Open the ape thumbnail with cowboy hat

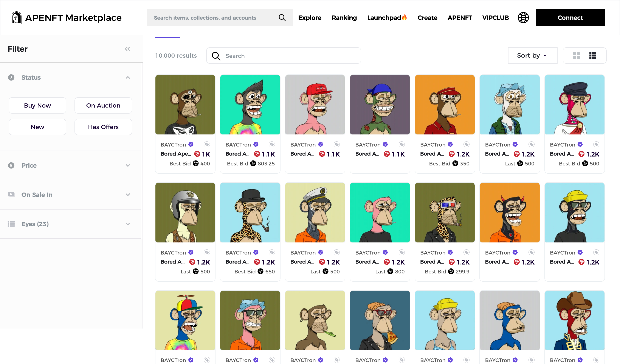(x=575, y=321)
